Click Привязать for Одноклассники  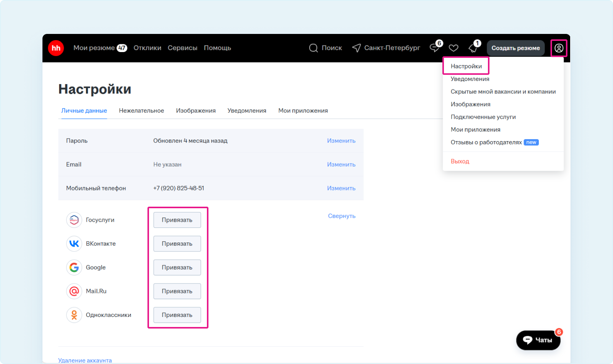pos(177,315)
